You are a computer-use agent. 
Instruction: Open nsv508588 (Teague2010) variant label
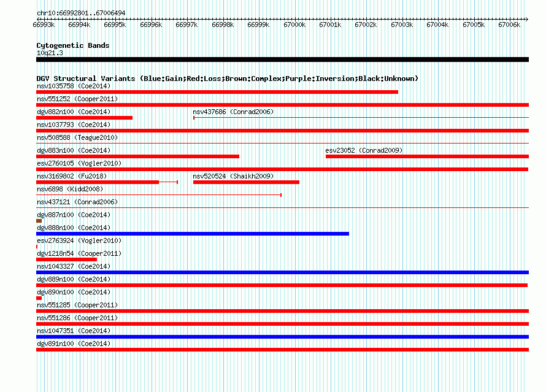pyautogui.click(x=77, y=137)
